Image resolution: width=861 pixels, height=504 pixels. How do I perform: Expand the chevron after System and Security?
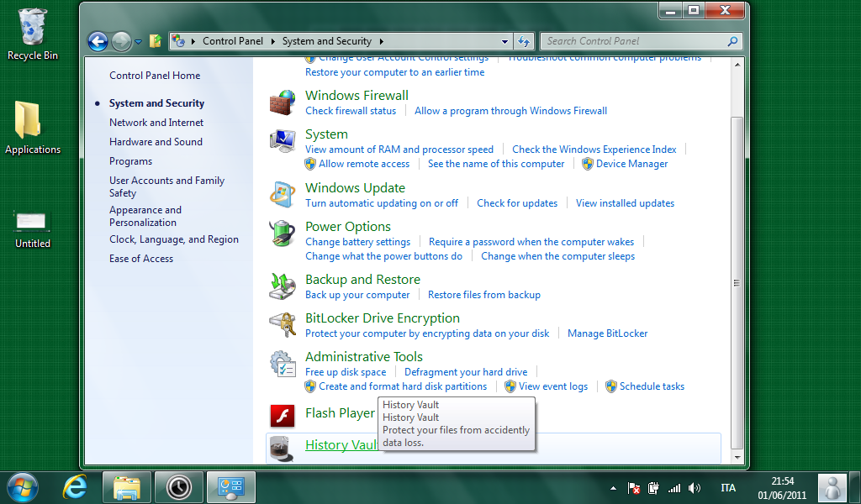point(382,42)
